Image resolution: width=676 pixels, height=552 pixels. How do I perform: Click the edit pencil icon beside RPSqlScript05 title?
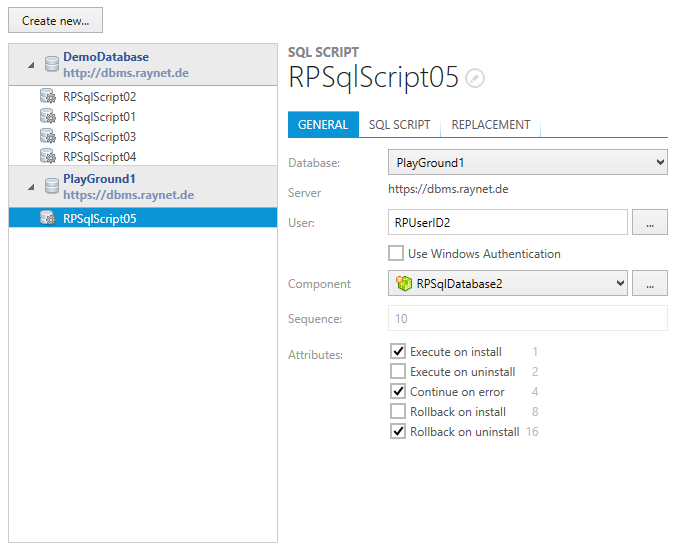pyautogui.click(x=476, y=79)
